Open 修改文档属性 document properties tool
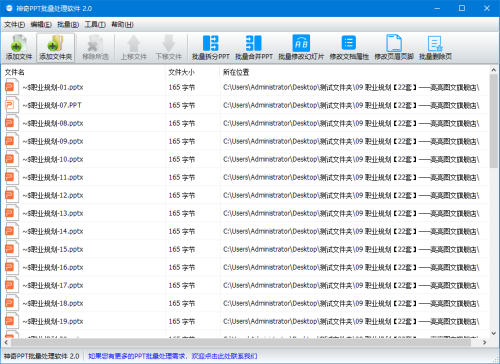500x364 pixels. pyautogui.click(x=349, y=47)
